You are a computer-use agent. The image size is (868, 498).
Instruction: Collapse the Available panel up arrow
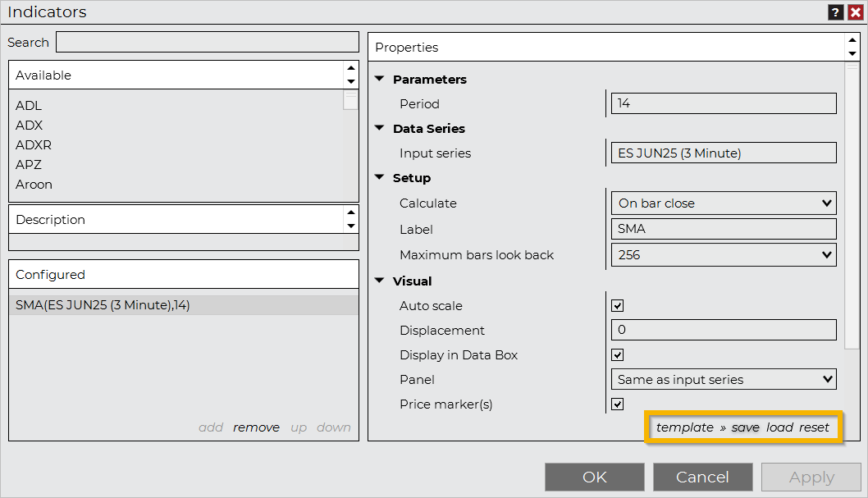point(351,68)
